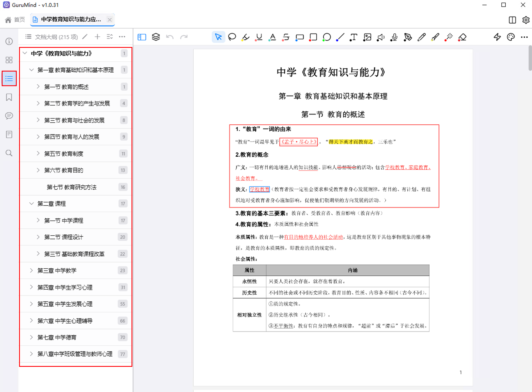Select the magic wand laser tool
This screenshot has height=392, width=532.
coord(448,37)
